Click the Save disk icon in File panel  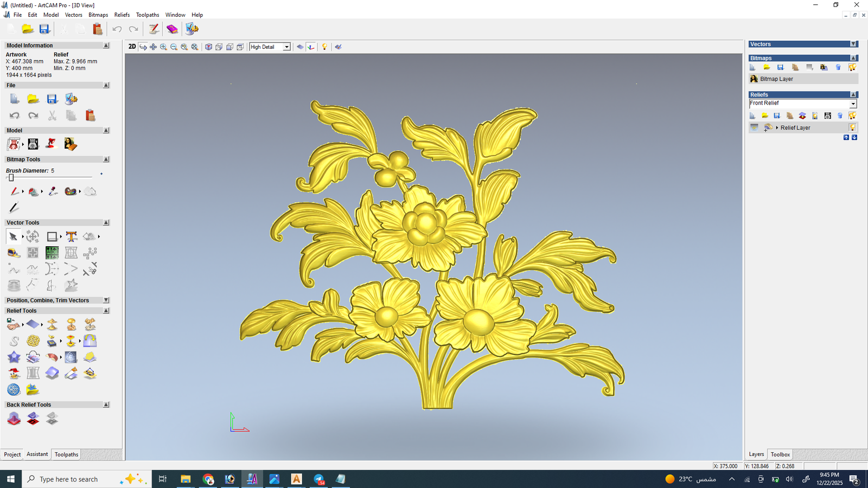52,99
